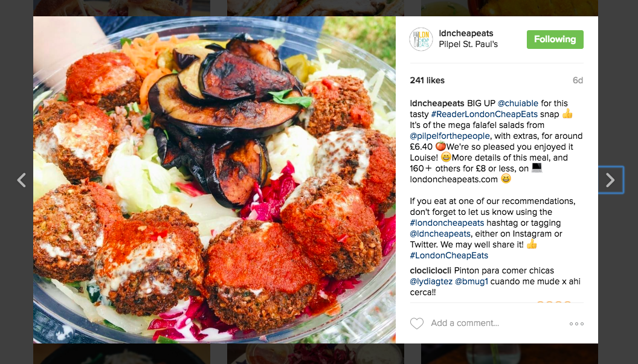This screenshot has width=638, height=364.
Task: Open the Pilpel St. Paul's location
Action: coord(468,44)
